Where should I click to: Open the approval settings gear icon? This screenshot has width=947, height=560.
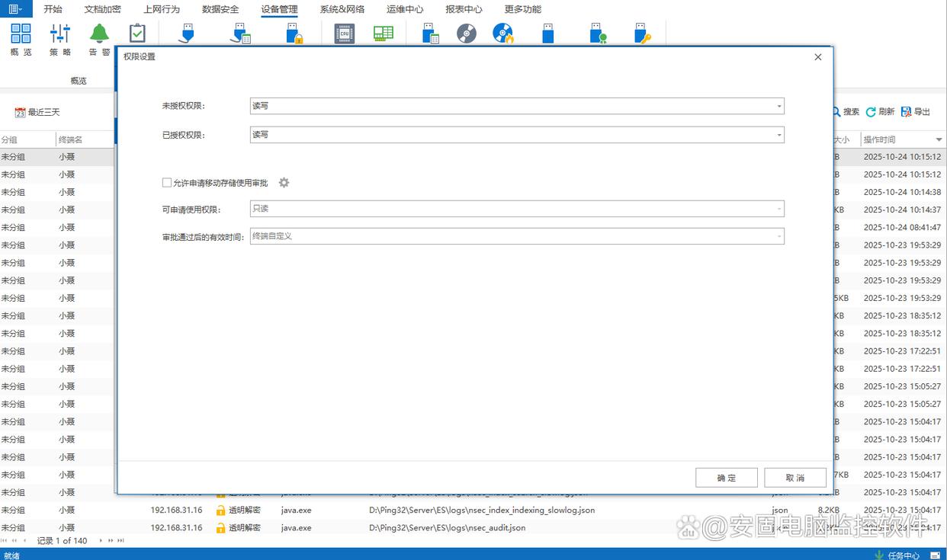pyautogui.click(x=284, y=183)
